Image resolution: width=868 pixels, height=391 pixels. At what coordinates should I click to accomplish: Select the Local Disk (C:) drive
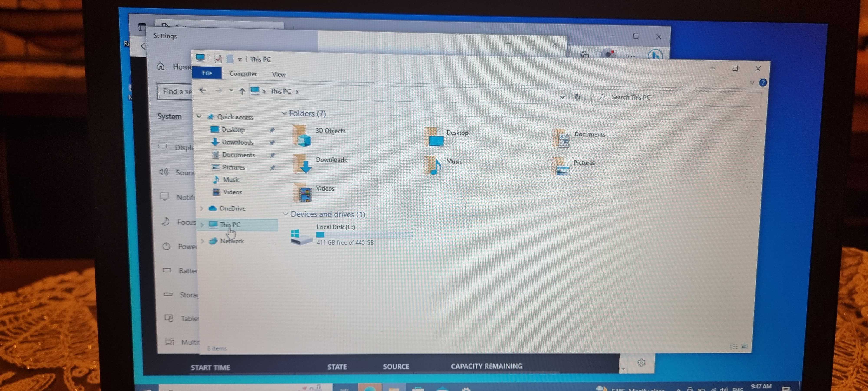pos(335,227)
